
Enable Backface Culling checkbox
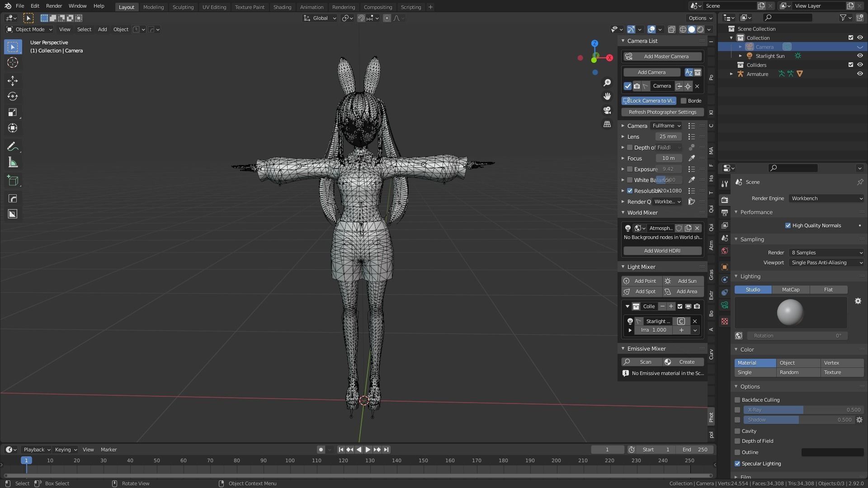tap(737, 400)
